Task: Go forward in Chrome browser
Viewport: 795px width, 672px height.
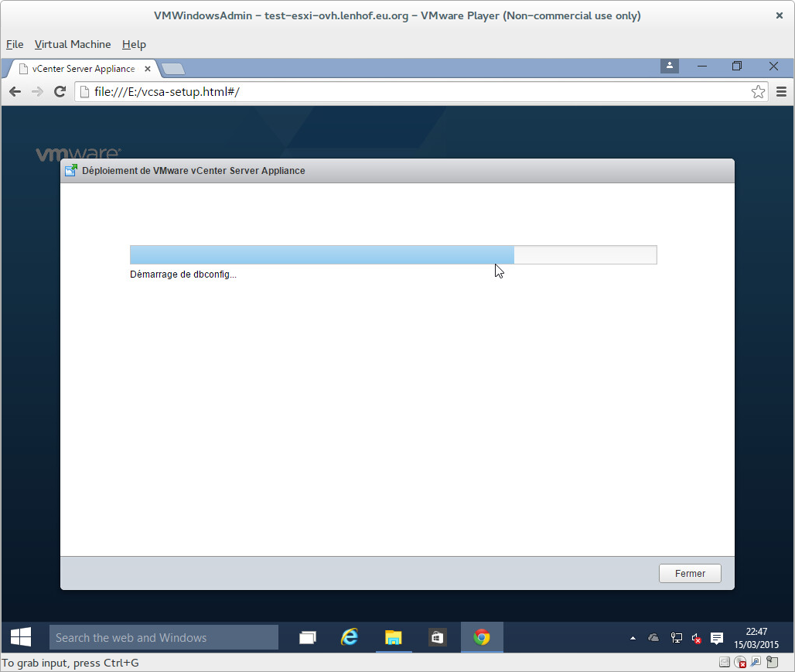Action: coord(37,92)
